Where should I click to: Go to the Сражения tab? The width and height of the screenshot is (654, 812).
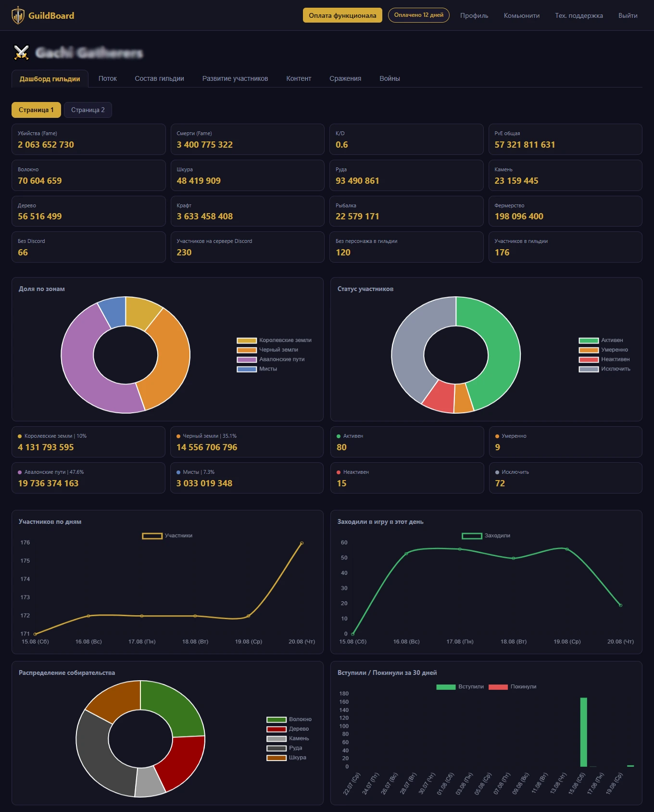point(345,78)
